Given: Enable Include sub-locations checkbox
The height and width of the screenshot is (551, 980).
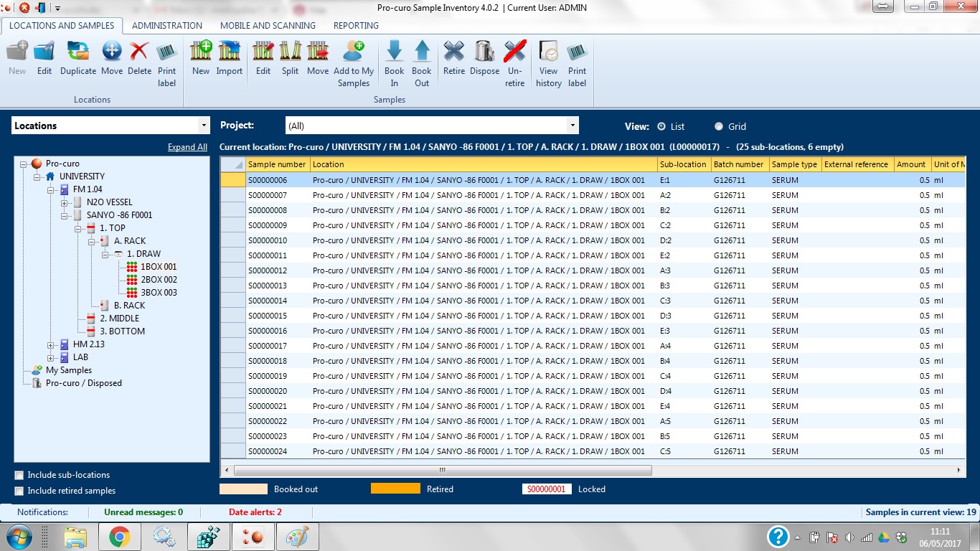Looking at the screenshot, I should pyautogui.click(x=19, y=475).
